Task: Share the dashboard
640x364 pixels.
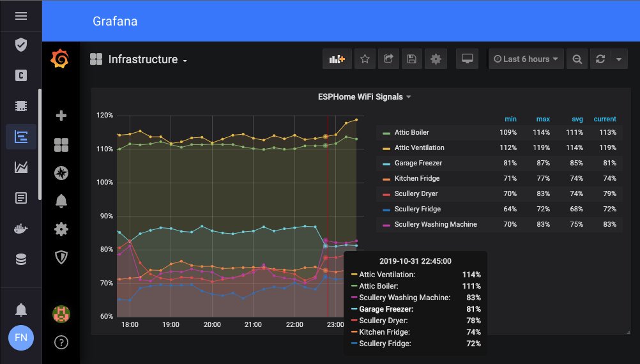Action: tap(388, 59)
